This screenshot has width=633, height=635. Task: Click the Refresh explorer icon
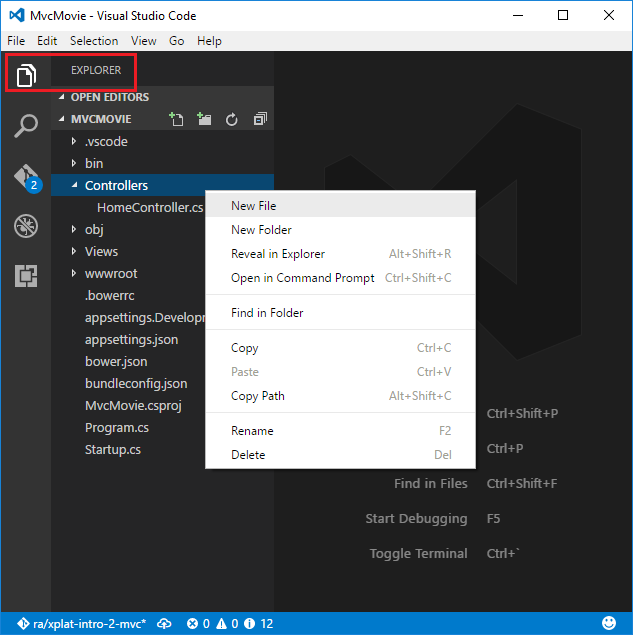click(232, 119)
